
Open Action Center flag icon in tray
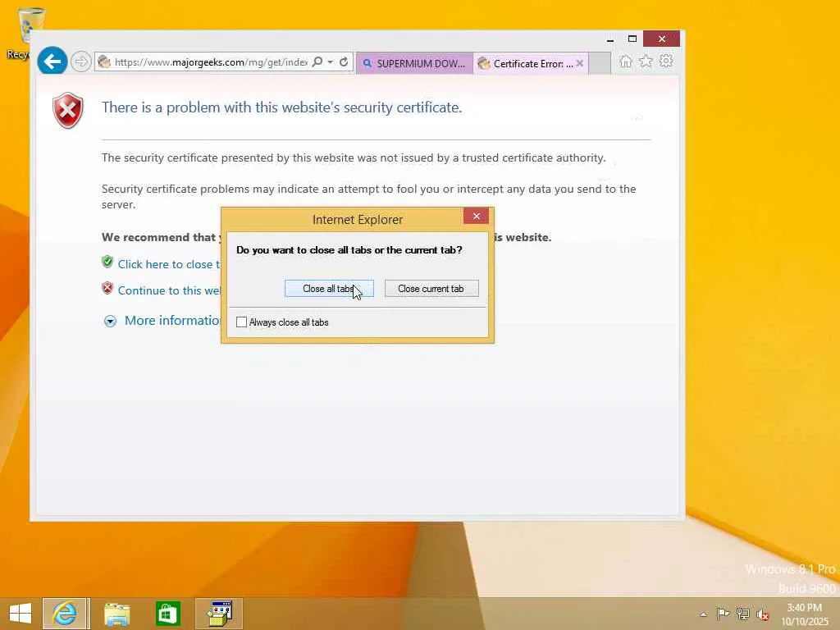click(723, 614)
